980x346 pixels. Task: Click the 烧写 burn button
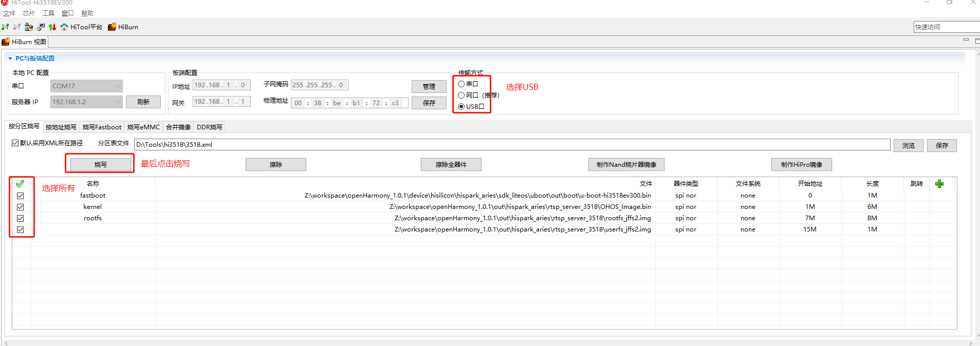coord(101,164)
